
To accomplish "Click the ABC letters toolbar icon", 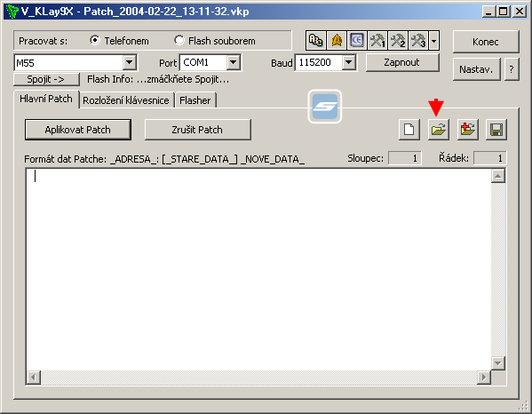I will click(x=316, y=41).
